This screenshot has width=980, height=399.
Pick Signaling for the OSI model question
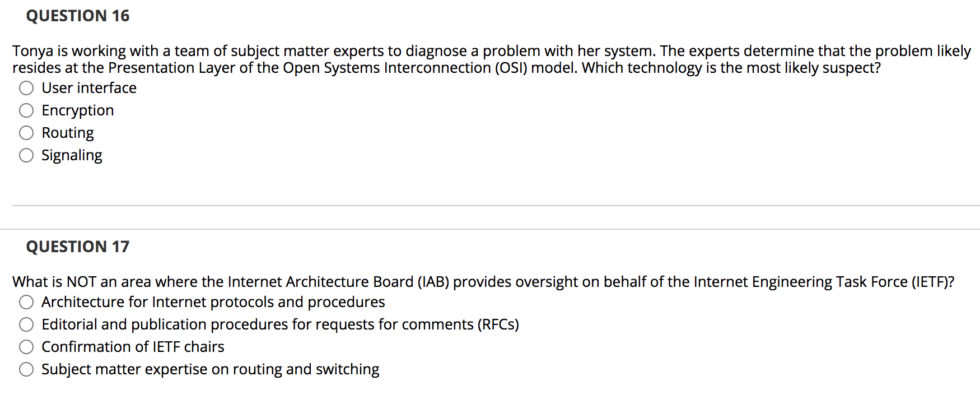pyautogui.click(x=26, y=155)
